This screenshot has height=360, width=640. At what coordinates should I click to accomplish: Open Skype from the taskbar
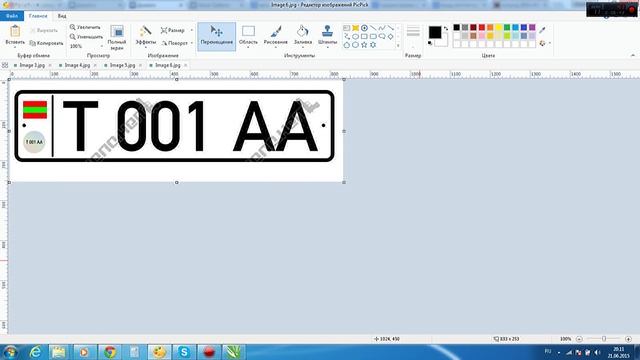tap(184, 352)
